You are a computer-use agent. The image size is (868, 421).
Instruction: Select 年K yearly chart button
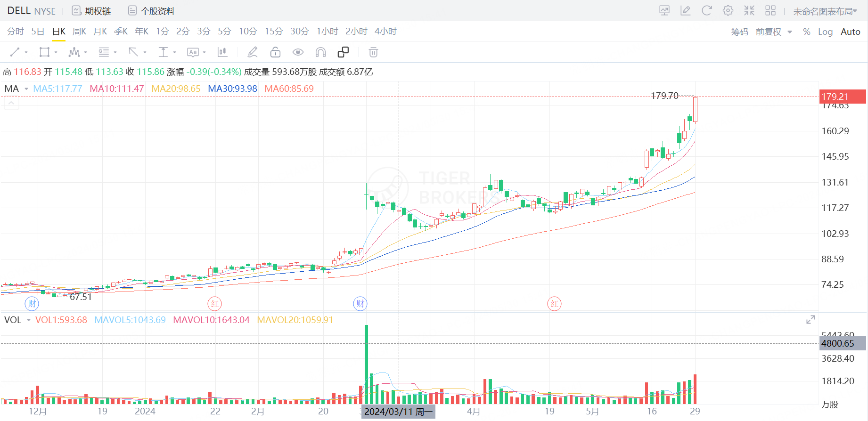pyautogui.click(x=142, y=32)
